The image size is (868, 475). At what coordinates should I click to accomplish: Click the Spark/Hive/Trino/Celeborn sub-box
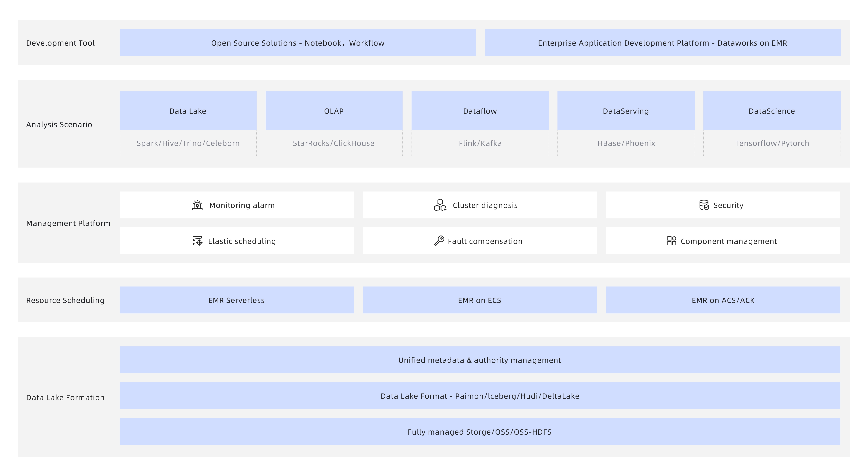[188, 143]
